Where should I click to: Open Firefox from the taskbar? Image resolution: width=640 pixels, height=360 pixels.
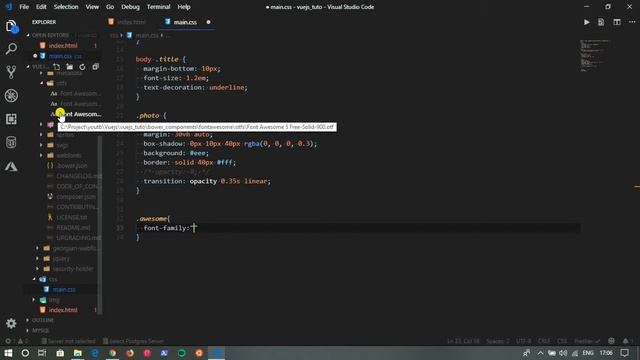(x=130, y=353)
